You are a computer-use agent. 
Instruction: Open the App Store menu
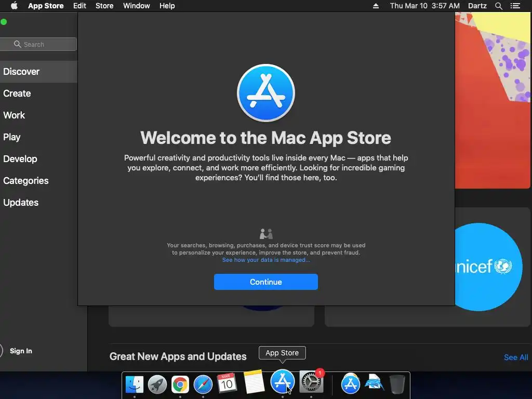[46, 6]
